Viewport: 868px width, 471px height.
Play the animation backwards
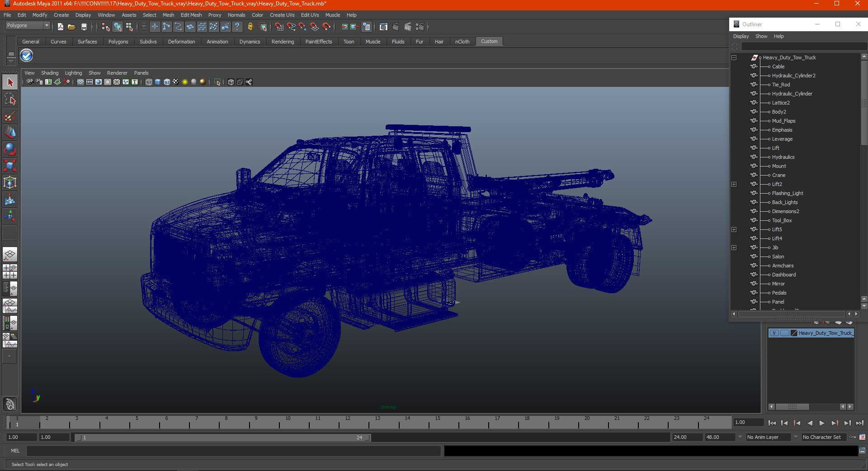click(810, 423)
